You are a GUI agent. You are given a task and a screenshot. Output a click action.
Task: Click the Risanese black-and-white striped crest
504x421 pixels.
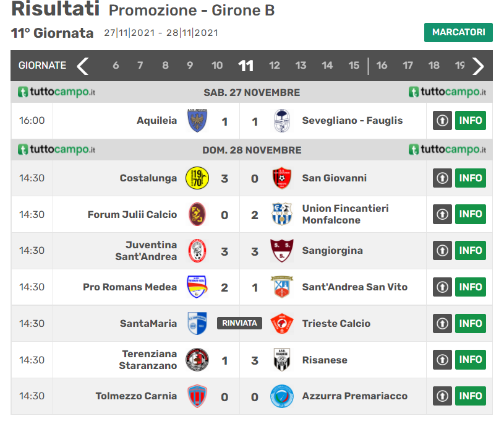tap(282, 360)
